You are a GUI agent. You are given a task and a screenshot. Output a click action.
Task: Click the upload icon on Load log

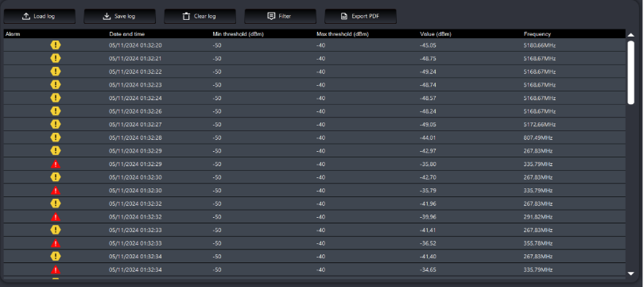[26, 17]
